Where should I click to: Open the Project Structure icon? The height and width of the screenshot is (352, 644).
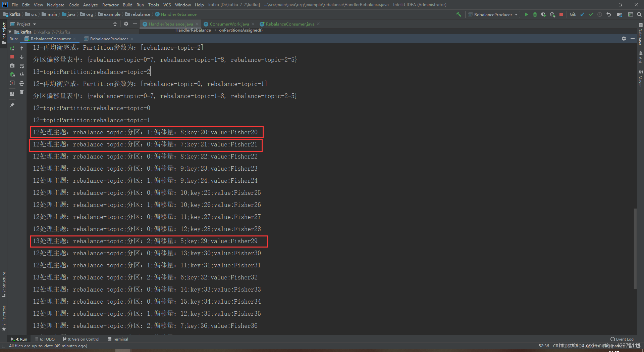pos(620,14)
